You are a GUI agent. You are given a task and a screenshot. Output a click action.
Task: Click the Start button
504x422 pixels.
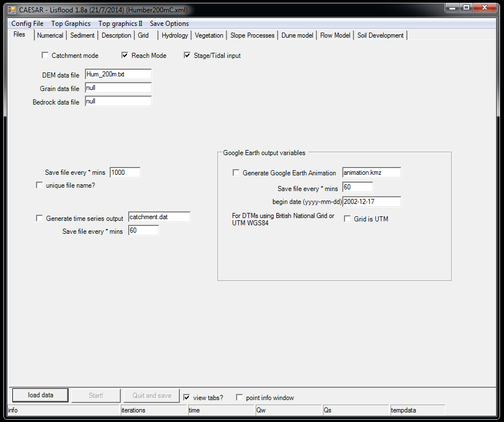(x=96, y=395)
